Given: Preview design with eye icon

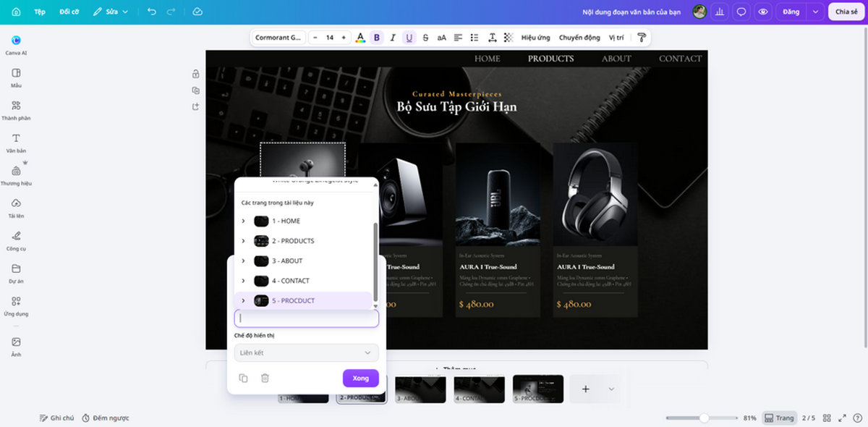Looking at the screenshot, I should point(762,12).
